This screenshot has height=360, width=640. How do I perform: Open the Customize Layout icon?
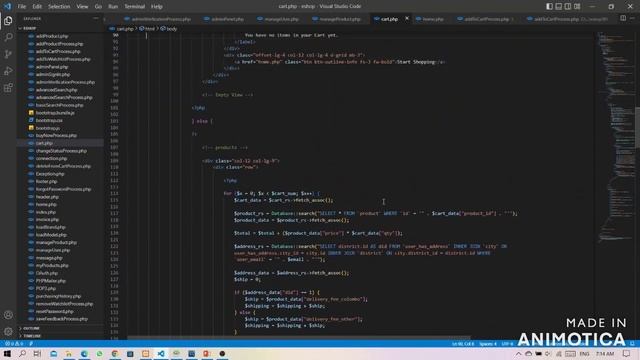(x=577, y=6)
